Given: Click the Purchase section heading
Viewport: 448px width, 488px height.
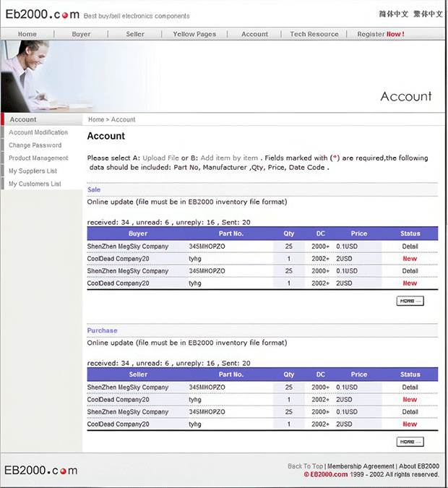Looking at the screenshot, I should click(102, 330).
